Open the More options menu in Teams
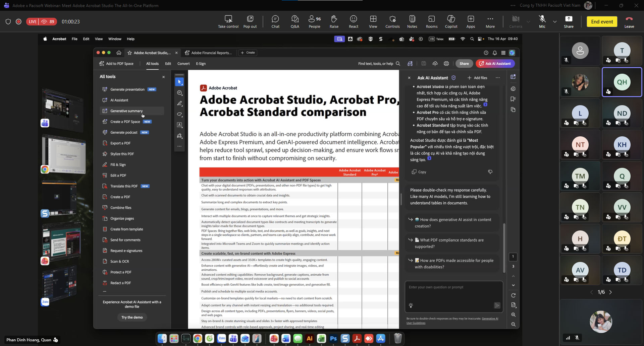 click(x=490, y=21)
